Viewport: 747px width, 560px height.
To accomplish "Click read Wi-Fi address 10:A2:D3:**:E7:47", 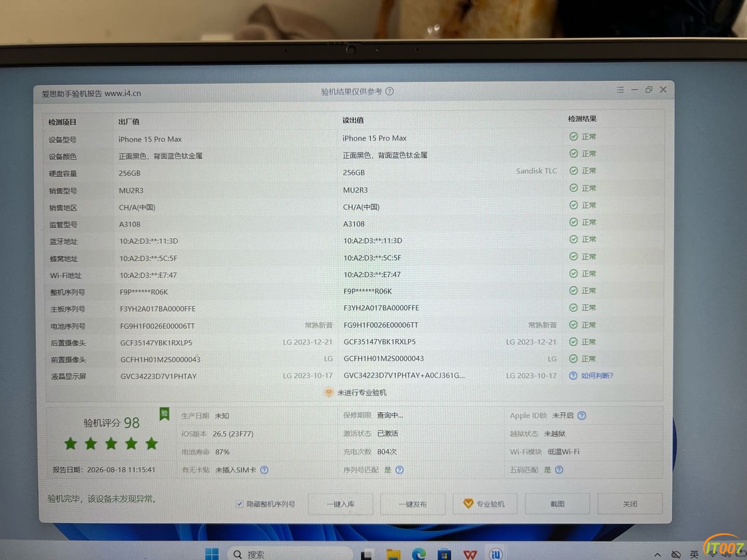I will point(372,274).
